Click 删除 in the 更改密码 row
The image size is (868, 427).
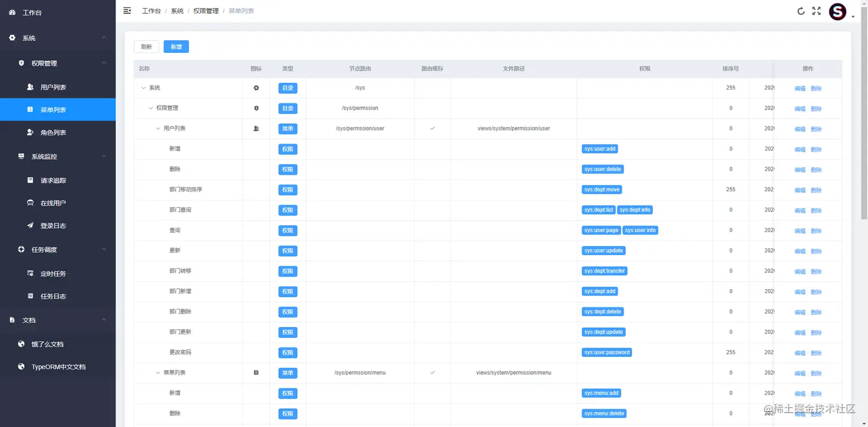pyautogui.click(x=816, y=353)
